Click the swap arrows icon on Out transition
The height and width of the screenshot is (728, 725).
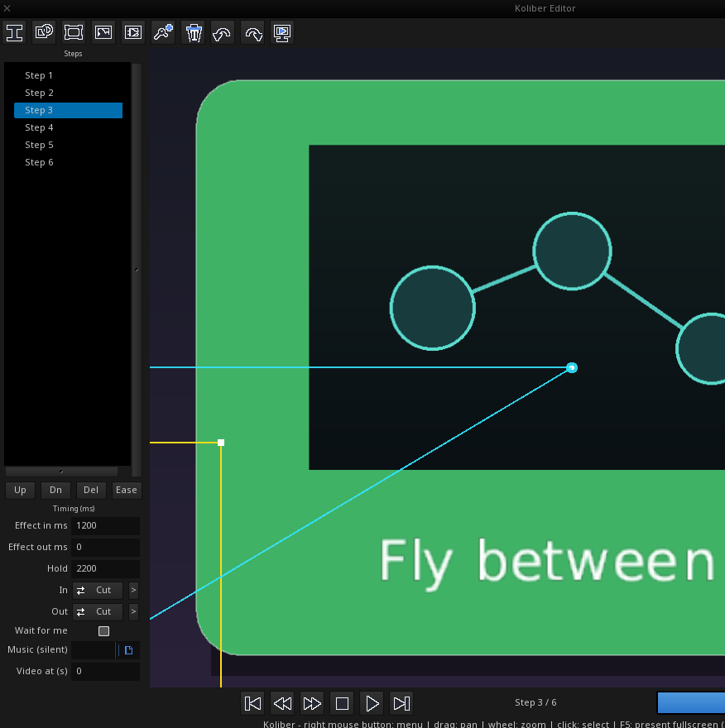coord(81,612)
